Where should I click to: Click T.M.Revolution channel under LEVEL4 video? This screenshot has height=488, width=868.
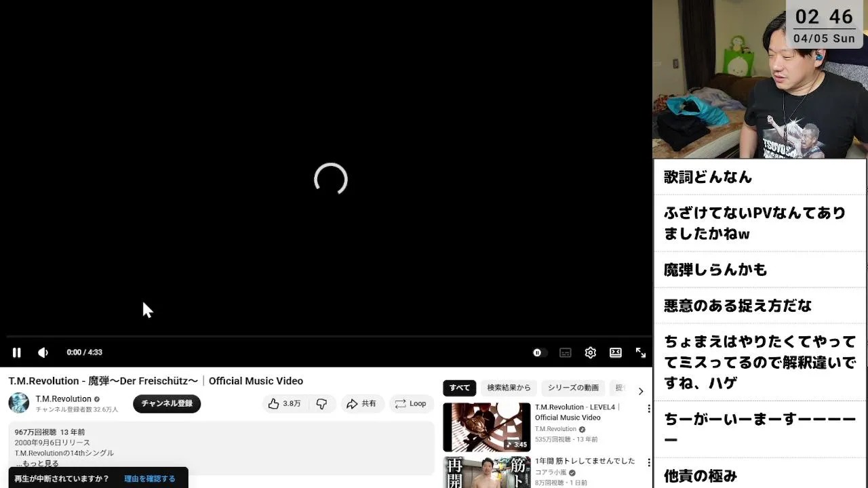[x=555, y=429]
